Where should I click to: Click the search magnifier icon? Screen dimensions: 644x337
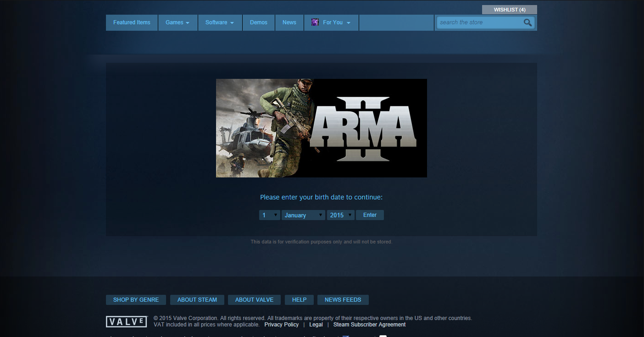(x=527, y=22)
